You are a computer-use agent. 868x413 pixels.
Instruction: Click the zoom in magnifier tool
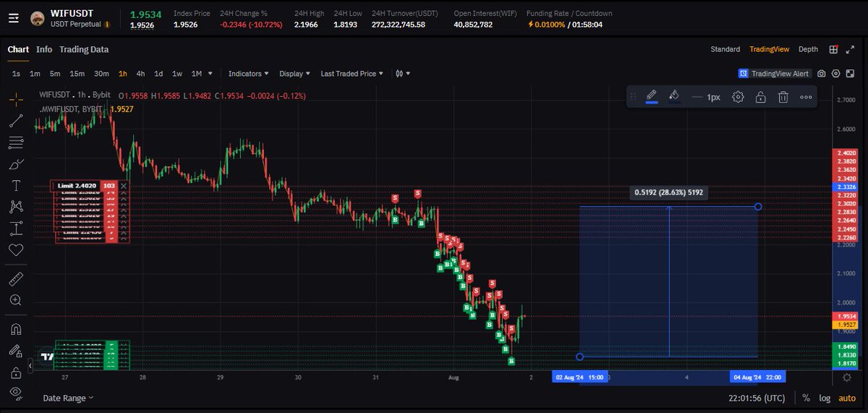click(16, 300)
